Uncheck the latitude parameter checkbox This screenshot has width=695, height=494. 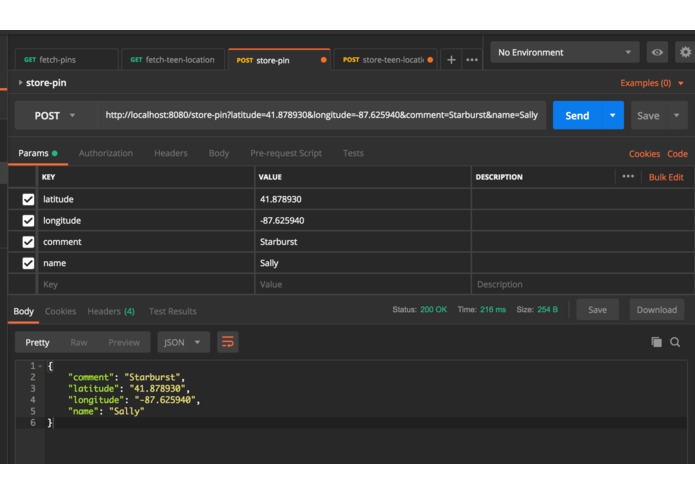28,199
